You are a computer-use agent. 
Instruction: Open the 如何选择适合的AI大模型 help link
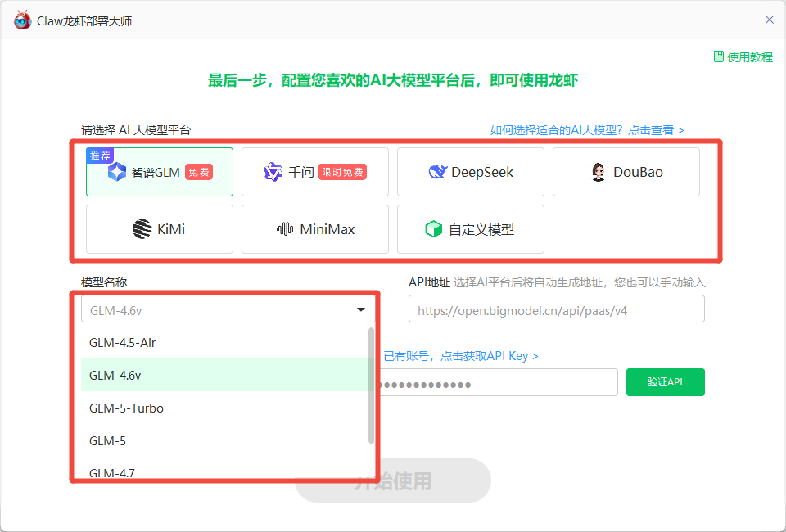(x=587, y=130)
